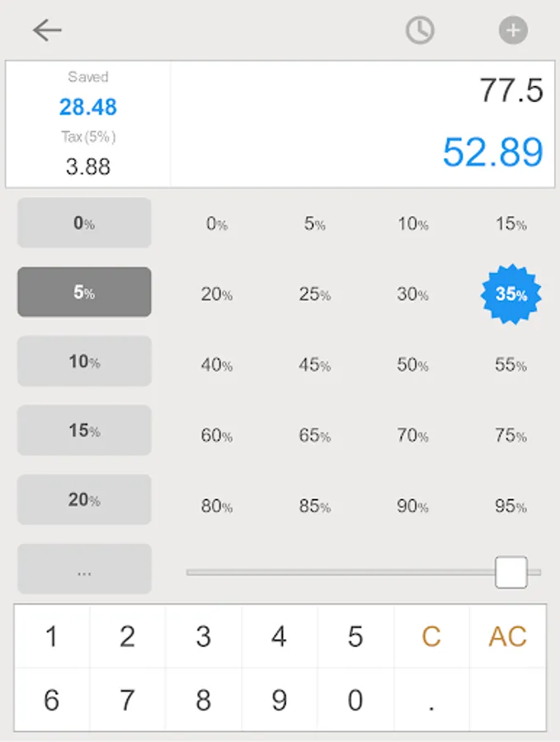The image size is (560, 742).
Task: Apply the 75% discount option
Action: (511, 435)
